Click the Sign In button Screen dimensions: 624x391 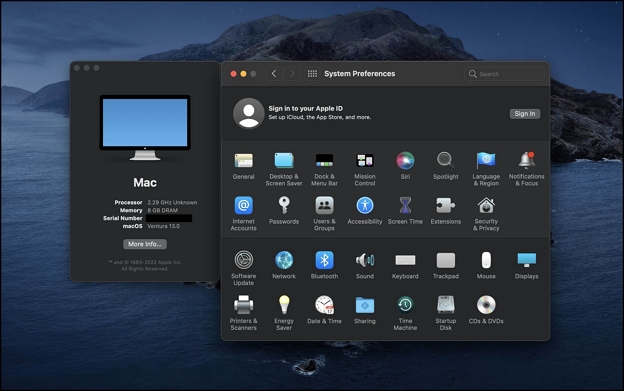point(525,114)
